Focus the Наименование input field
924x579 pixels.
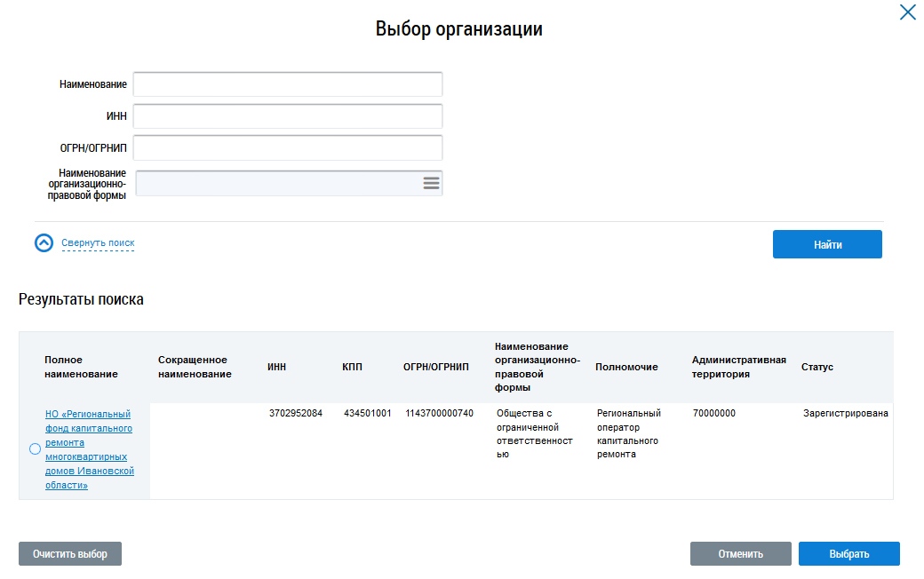[288, 84]
